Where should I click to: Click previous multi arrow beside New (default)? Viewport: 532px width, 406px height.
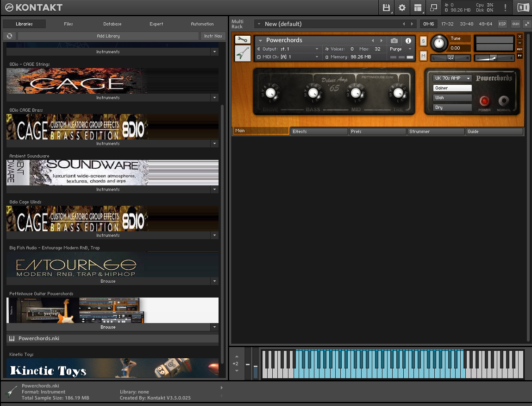404,24
